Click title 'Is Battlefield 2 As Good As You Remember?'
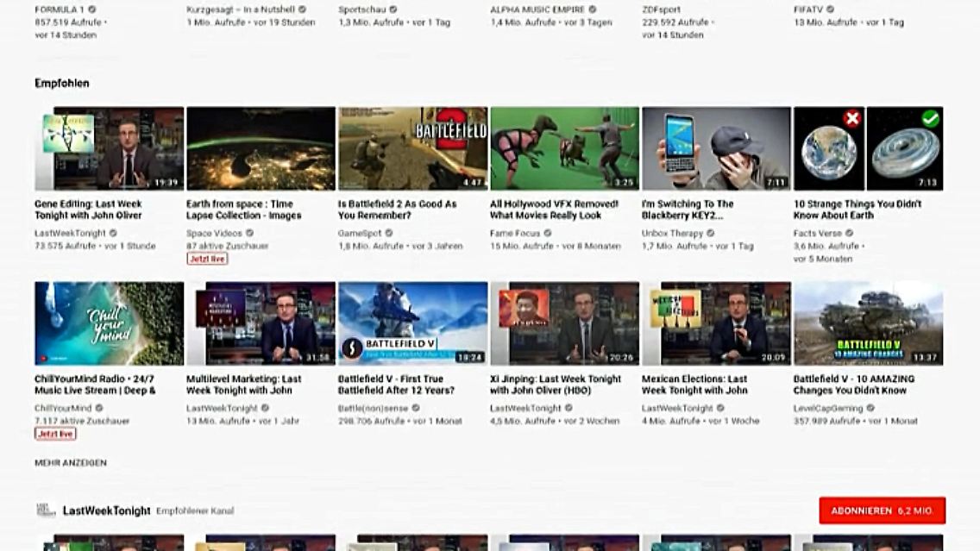This screenshot has width=980, height=551. pos(398,210)
